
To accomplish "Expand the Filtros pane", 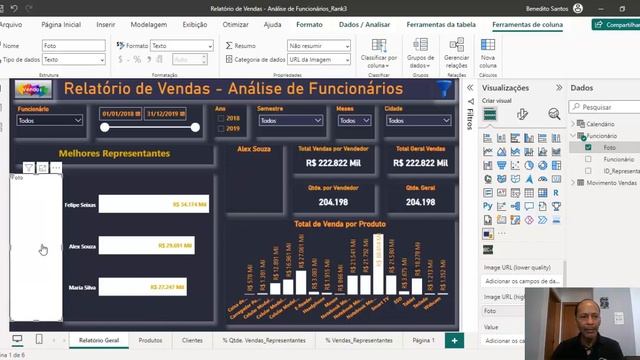I will (x=470, y=88).
